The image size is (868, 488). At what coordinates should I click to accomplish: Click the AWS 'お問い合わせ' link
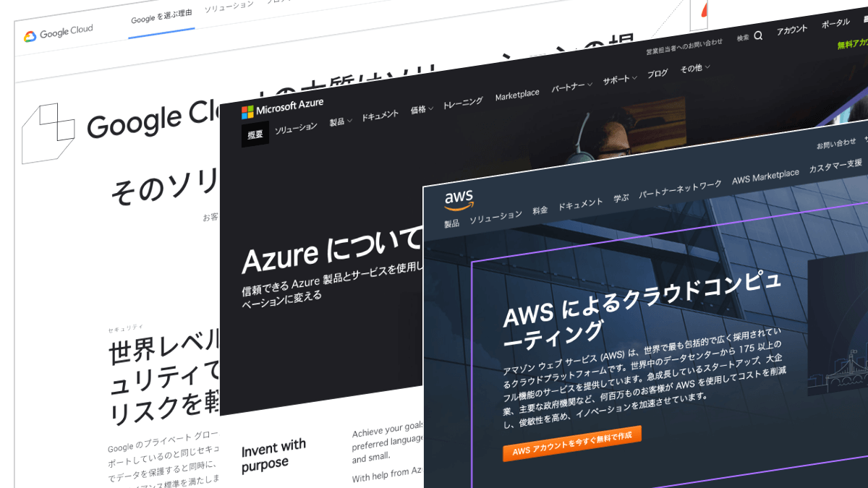click(x=836, y=144)
